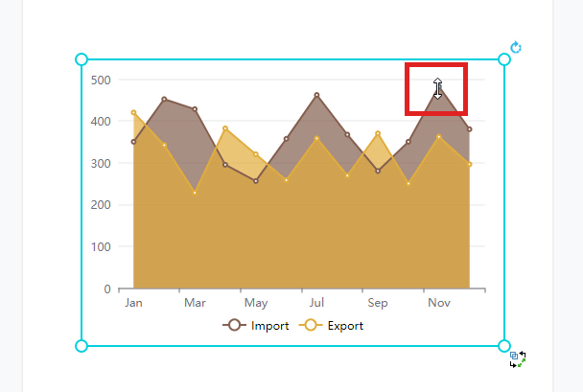Click the bottom-left corner resize handle
Viewport: 583px width, 392px height.
click(x=82, y=346)
